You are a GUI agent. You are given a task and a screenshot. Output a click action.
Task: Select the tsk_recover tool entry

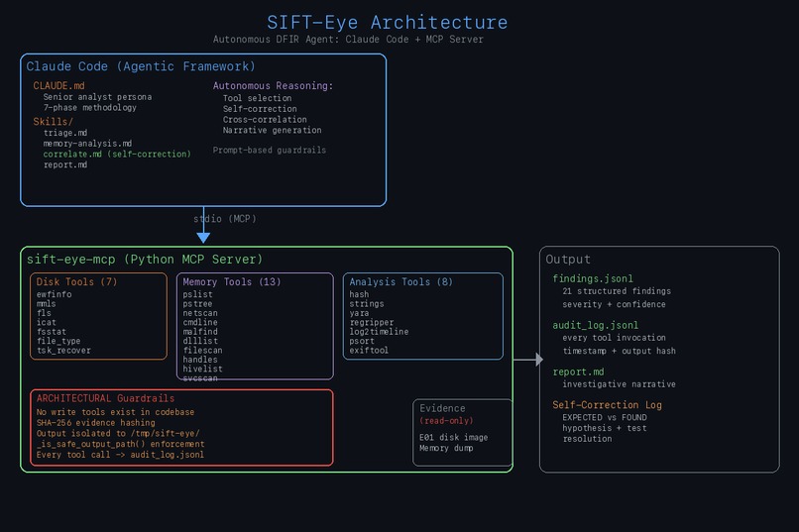[x=63, y=351]
